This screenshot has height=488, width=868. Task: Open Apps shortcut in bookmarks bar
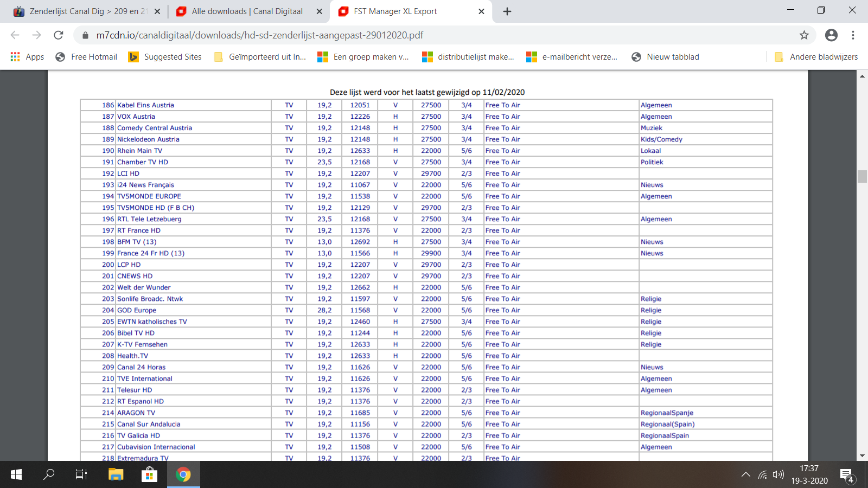coord(27,57)
